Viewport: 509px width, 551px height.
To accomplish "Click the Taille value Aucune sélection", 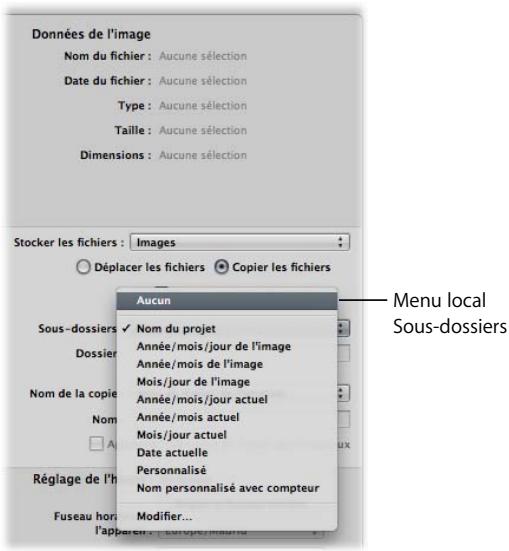I will [203, 130].
